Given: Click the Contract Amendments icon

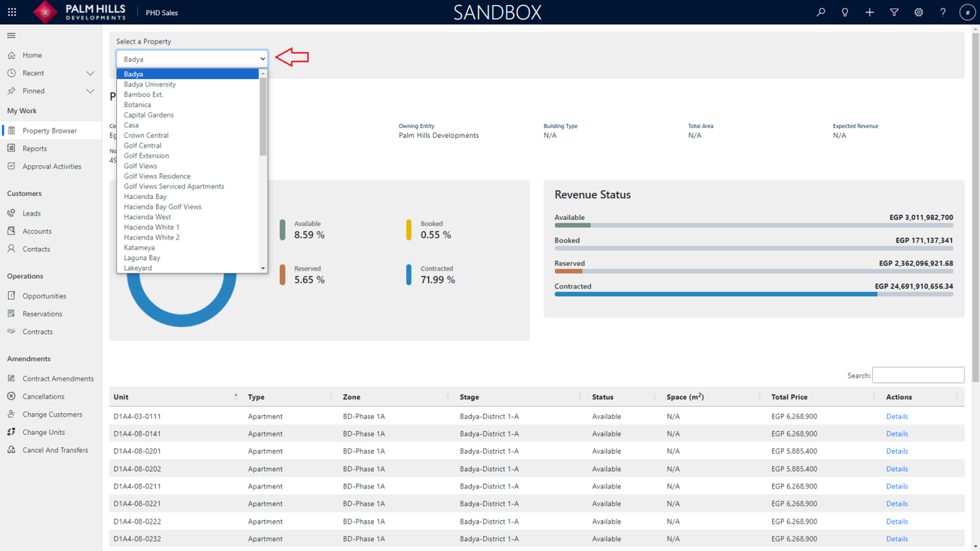Looking at the screenshot, I should [x=11, y=379].
